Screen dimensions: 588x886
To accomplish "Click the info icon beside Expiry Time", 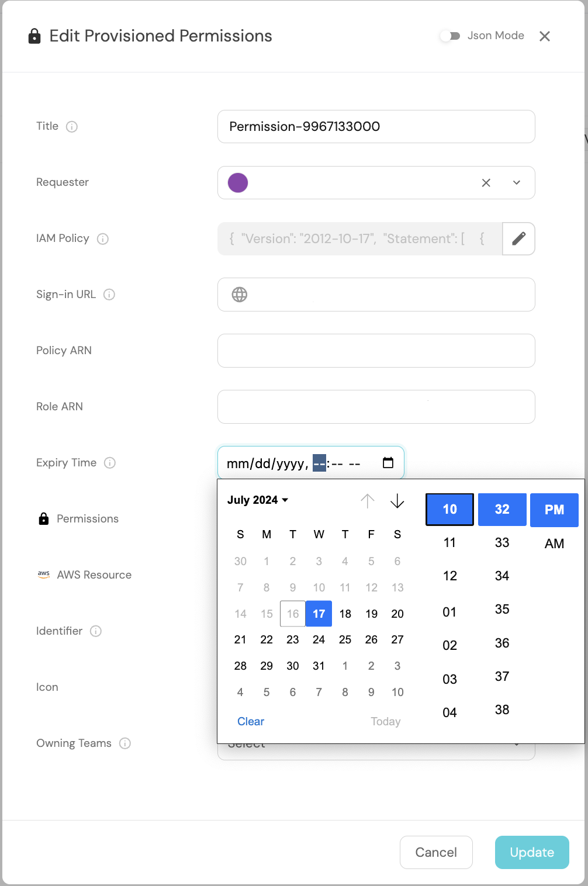I will pos(110,463).
